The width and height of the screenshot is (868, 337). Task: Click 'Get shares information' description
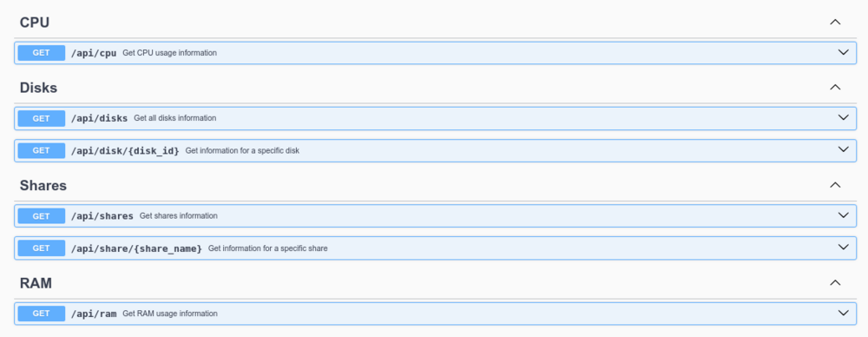[178, 215]
